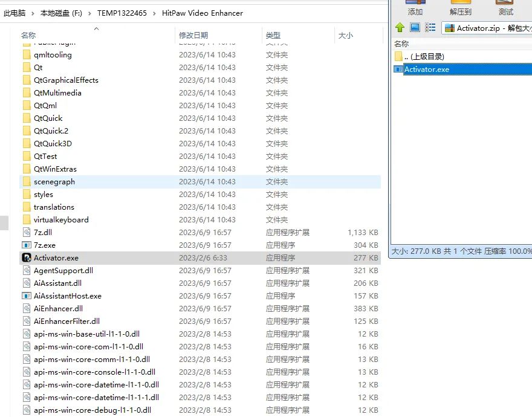Screen dimensions: 532x417
Task: Sort files by 类型 column header
Action: (x=273, y=35)
